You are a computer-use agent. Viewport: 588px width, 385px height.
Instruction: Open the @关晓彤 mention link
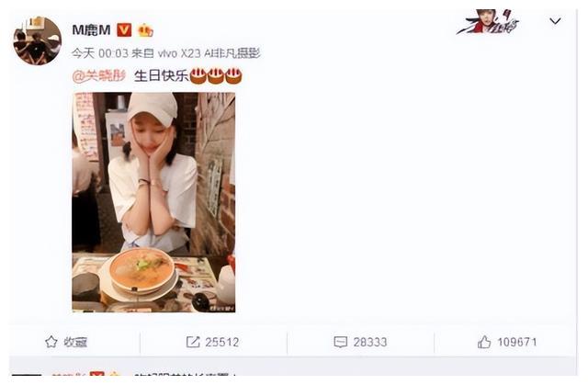coord(99,76)
